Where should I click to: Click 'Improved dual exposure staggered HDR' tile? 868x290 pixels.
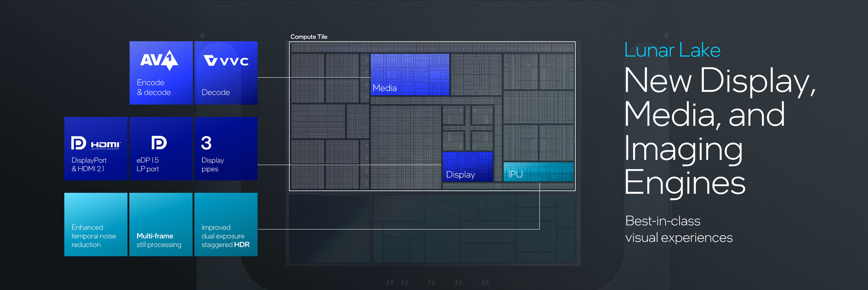(x=226, y=224)
